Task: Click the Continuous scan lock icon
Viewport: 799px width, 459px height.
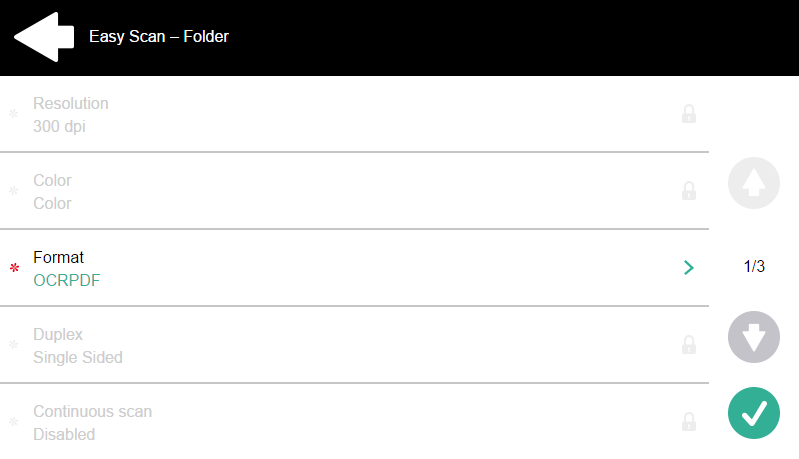Action: [x=689, y=422]
